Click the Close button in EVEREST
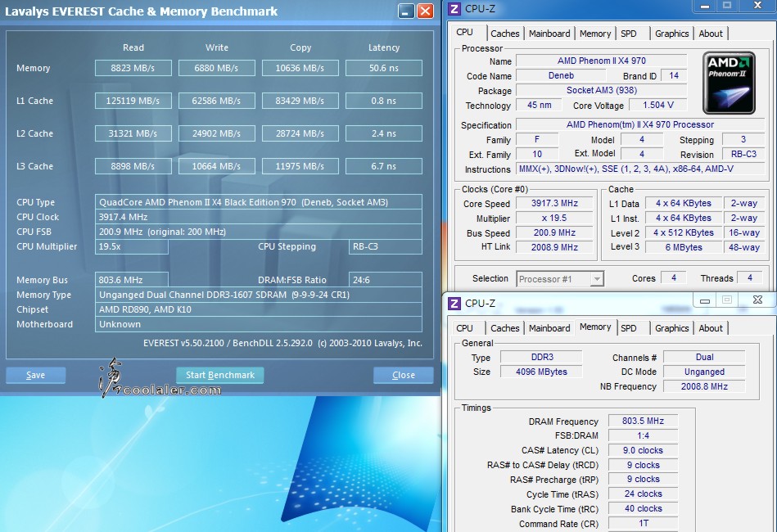Image resolution: width=777 pixels, height=532 pixels. click(x=404, y=376)
